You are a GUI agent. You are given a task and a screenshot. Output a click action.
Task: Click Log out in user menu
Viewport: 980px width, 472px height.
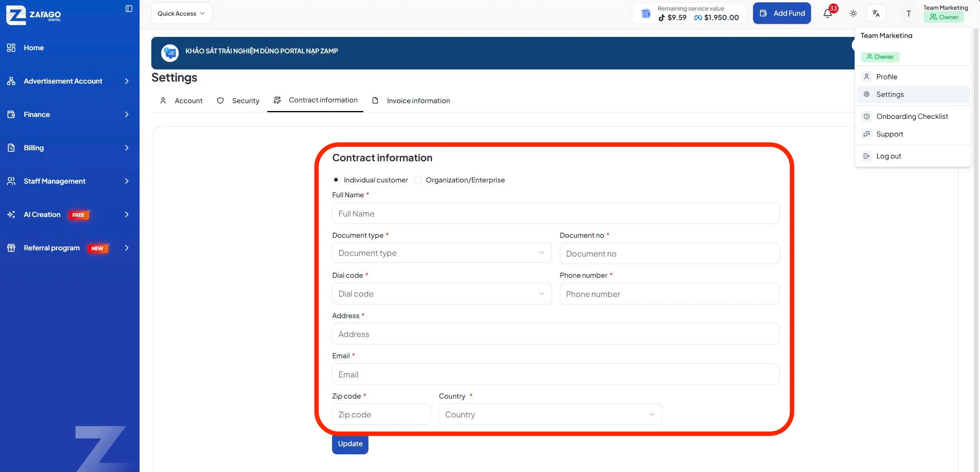coord(913,156)
